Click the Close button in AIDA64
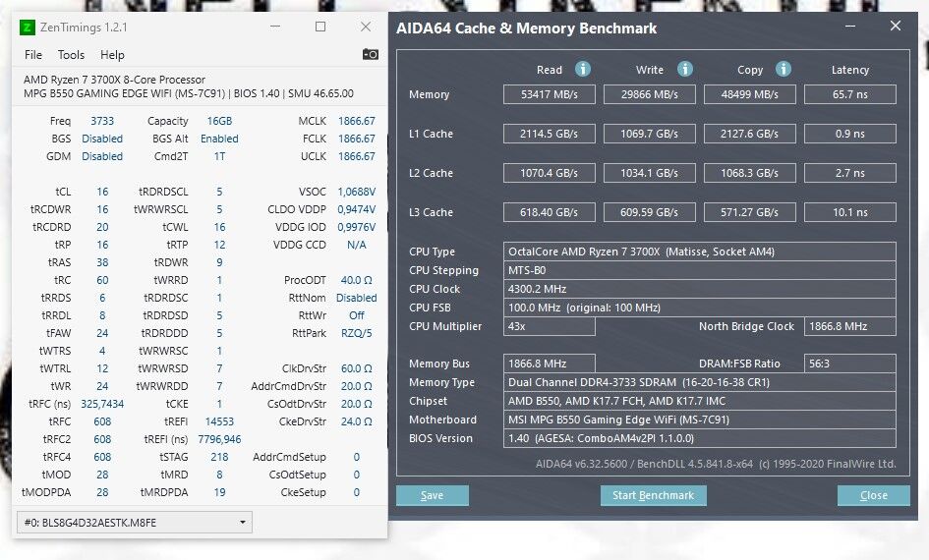 tap(873, 495)
